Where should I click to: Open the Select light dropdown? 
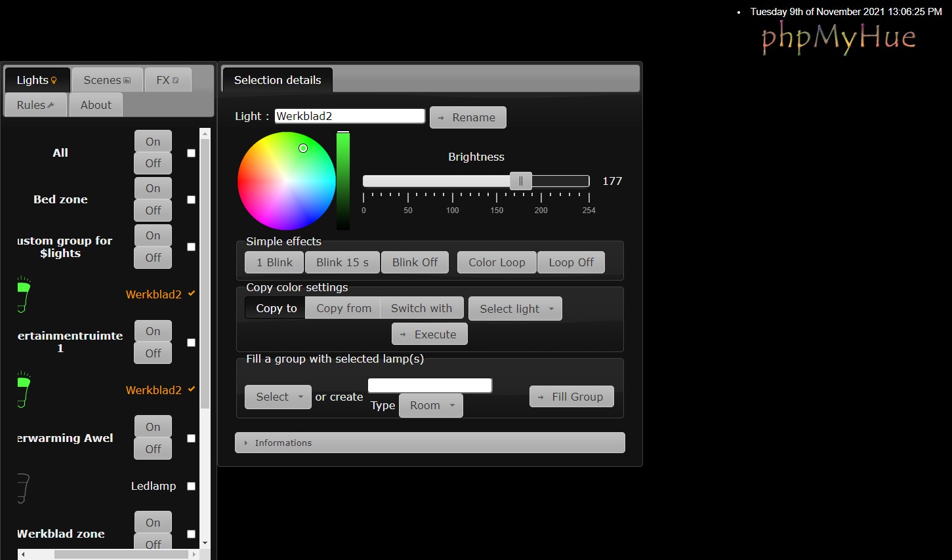515,309
